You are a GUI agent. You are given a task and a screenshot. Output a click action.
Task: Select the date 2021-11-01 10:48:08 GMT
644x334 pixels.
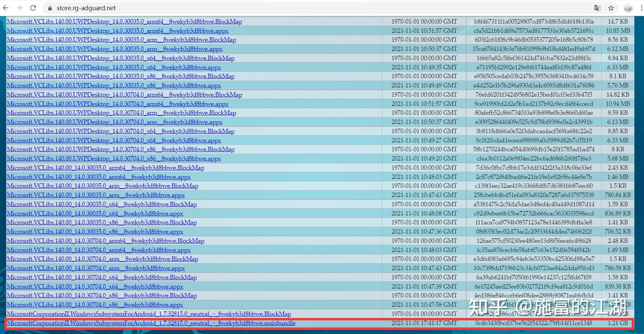pyautogui.click(x=424, y=213)
